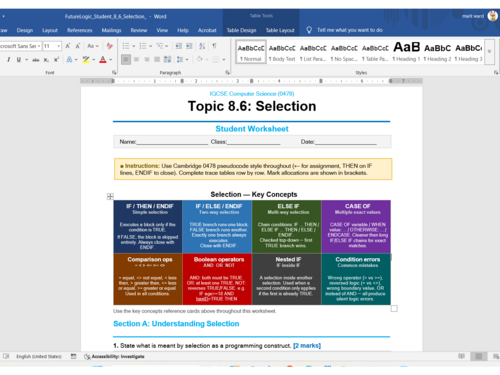
Task: Decrease paragraph indent
Action: (179, 46)
